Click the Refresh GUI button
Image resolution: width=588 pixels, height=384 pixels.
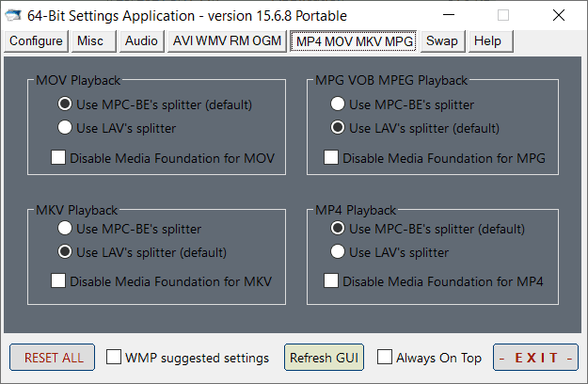click(324, 358)
